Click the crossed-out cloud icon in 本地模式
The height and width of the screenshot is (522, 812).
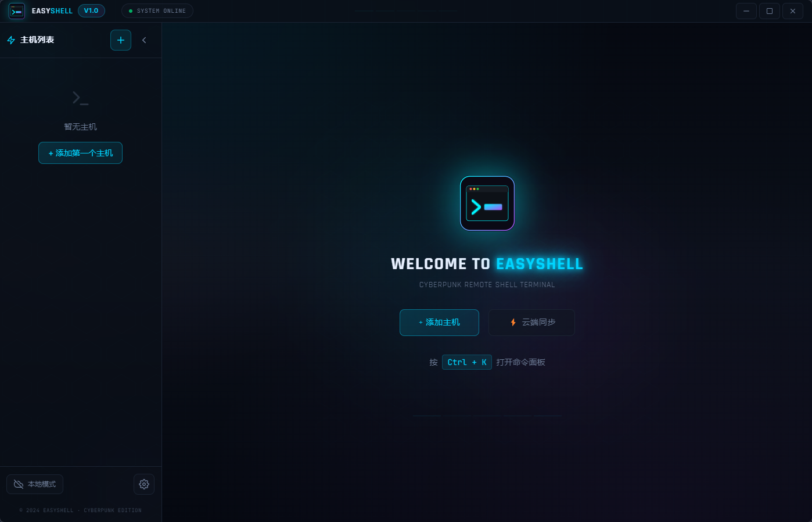coord(19,484)
